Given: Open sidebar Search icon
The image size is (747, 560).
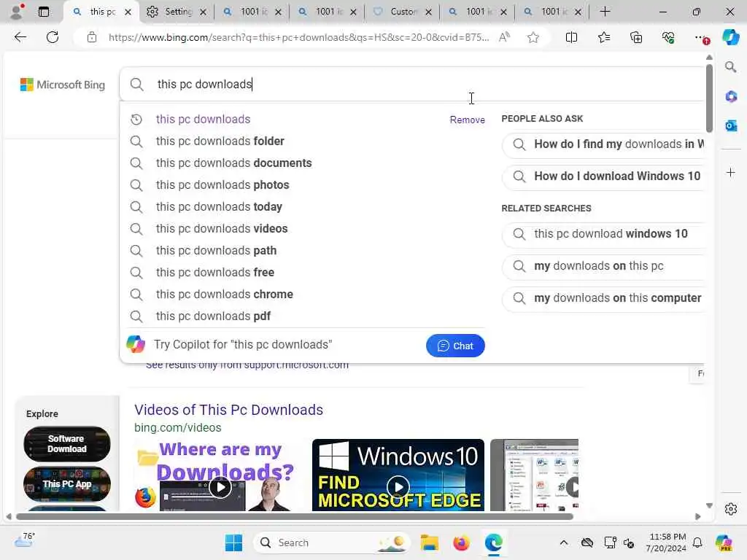Looking at the screenshot, I should (730, 66).
